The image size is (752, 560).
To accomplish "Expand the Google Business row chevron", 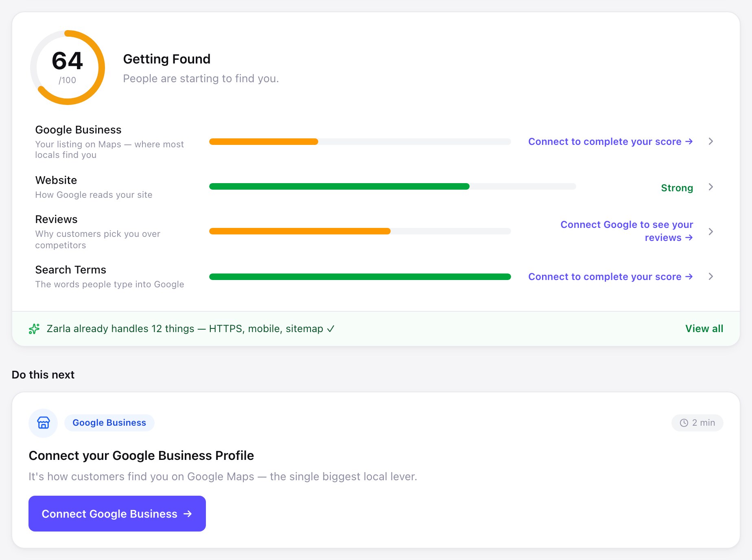I will [710, 141].
